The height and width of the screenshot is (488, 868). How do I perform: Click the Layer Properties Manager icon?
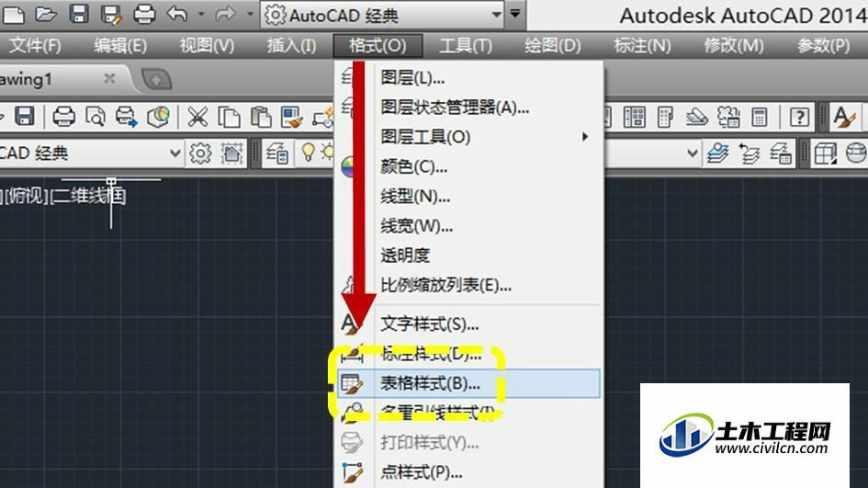(x=276, y=153)
